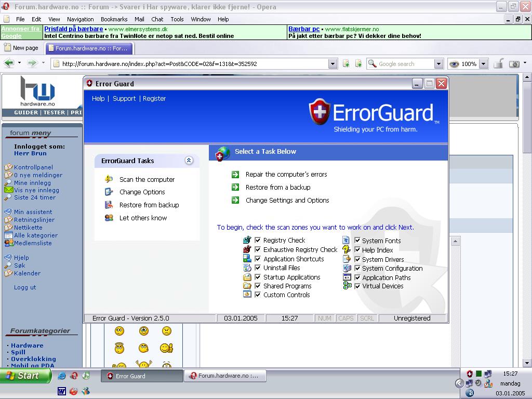The height and width of the screenshot is (399, 532).
Task: Click the Virtual Devices zone icon
Action: tap(347, 286)
